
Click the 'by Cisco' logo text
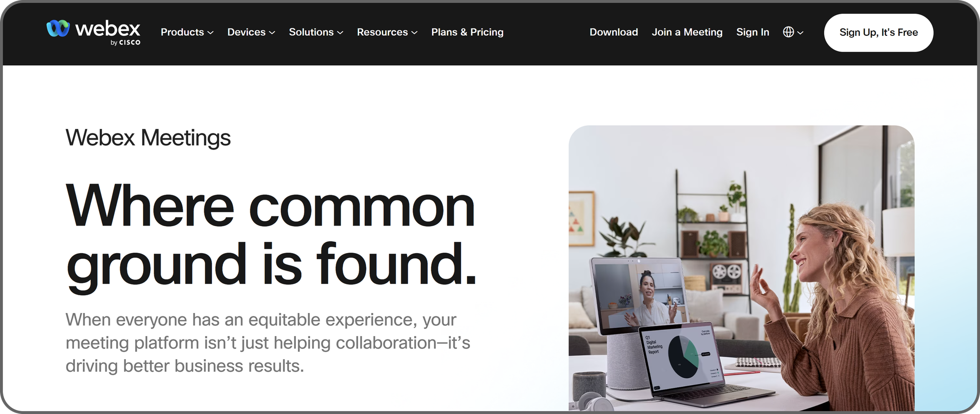pos(125,43)
